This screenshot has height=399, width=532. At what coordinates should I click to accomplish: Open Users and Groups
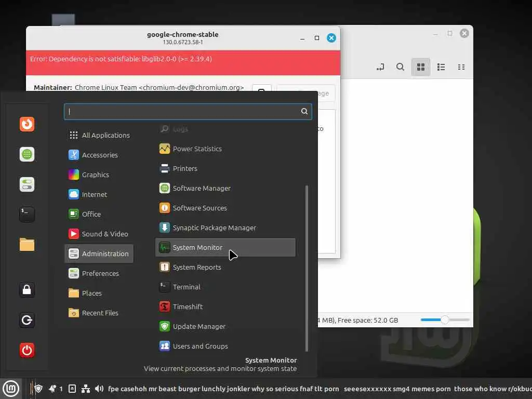tap(225, 346)
